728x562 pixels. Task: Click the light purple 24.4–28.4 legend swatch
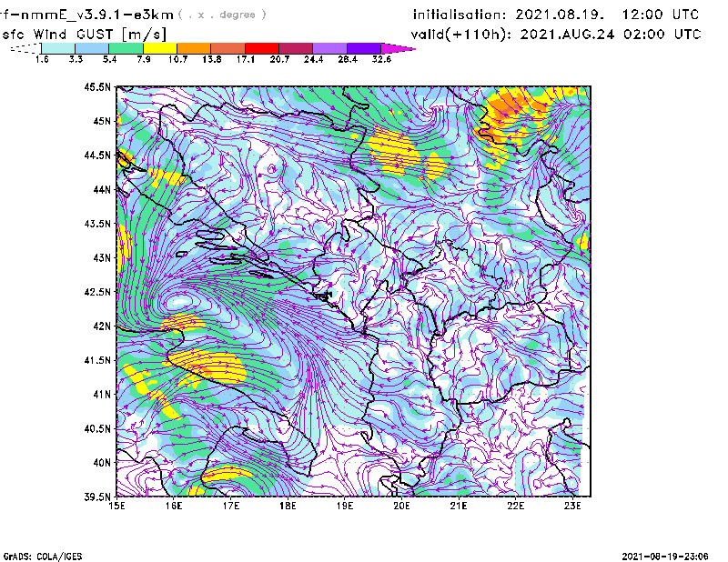(x=329, y=48)
